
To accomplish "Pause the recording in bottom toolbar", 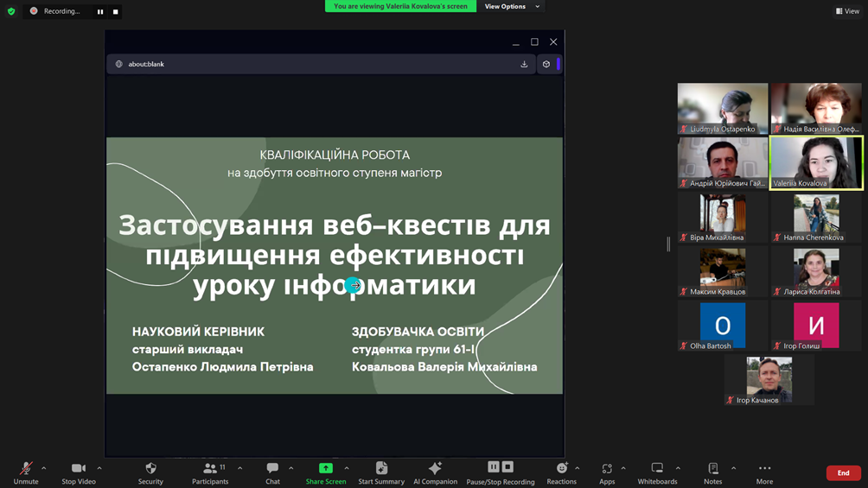I will (x=494, y=467).
